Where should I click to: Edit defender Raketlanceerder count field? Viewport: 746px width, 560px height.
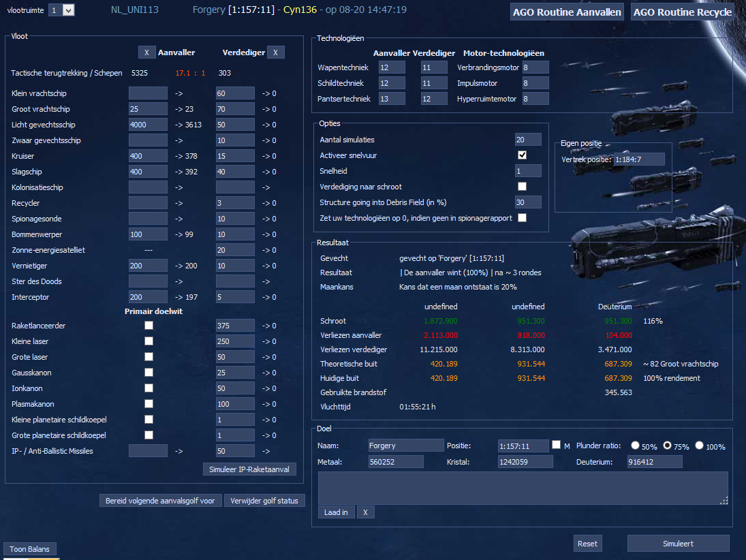[x=235, y=326]
